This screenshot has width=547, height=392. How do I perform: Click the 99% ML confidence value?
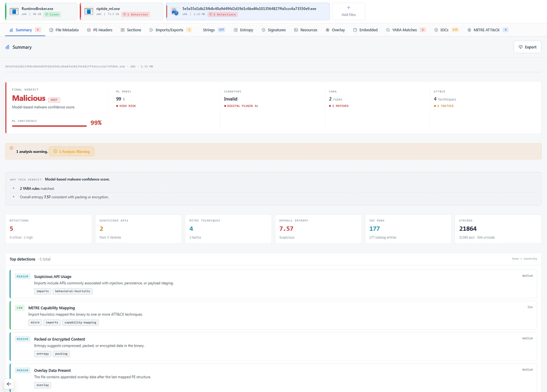coord(96,123)
